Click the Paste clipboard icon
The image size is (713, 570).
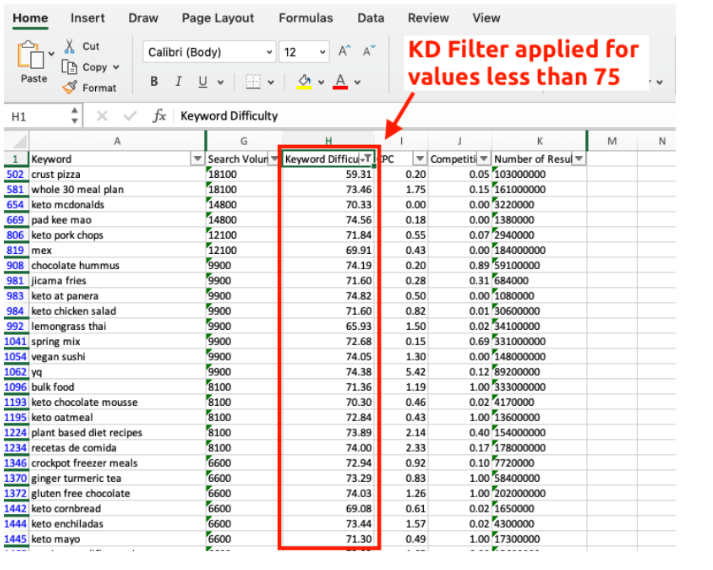point(30,55)
